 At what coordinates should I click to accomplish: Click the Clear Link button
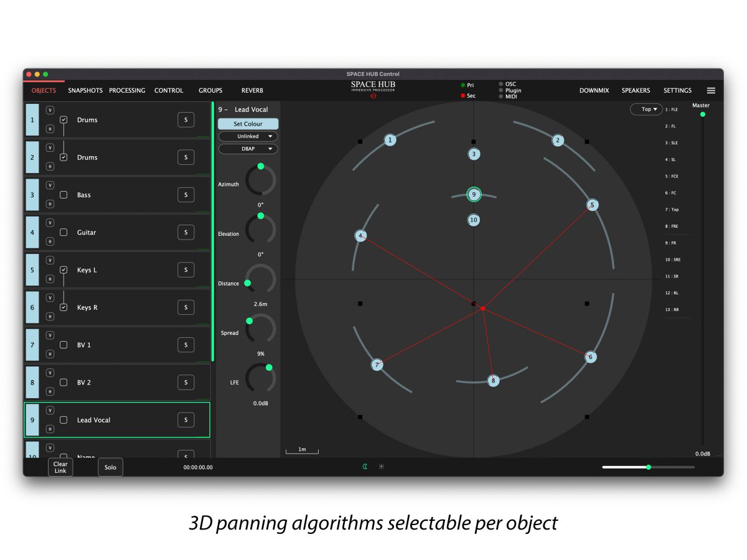pos(60,467)
